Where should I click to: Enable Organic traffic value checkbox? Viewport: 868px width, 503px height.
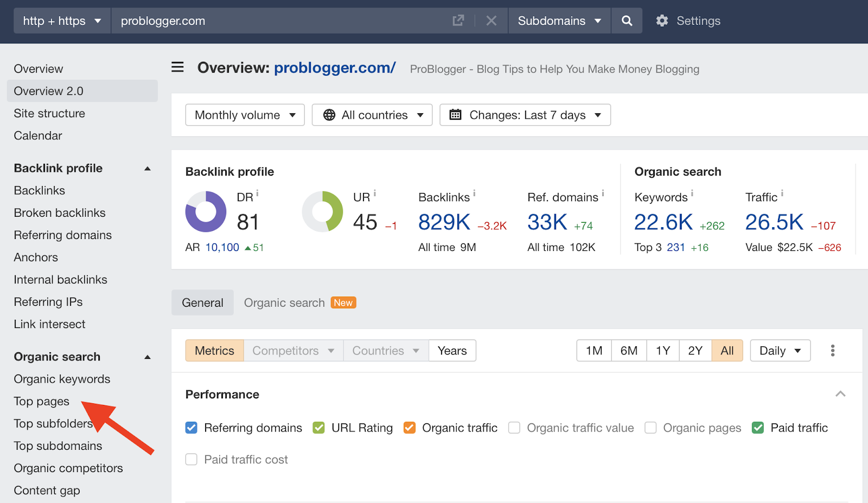tap(514, 428)
